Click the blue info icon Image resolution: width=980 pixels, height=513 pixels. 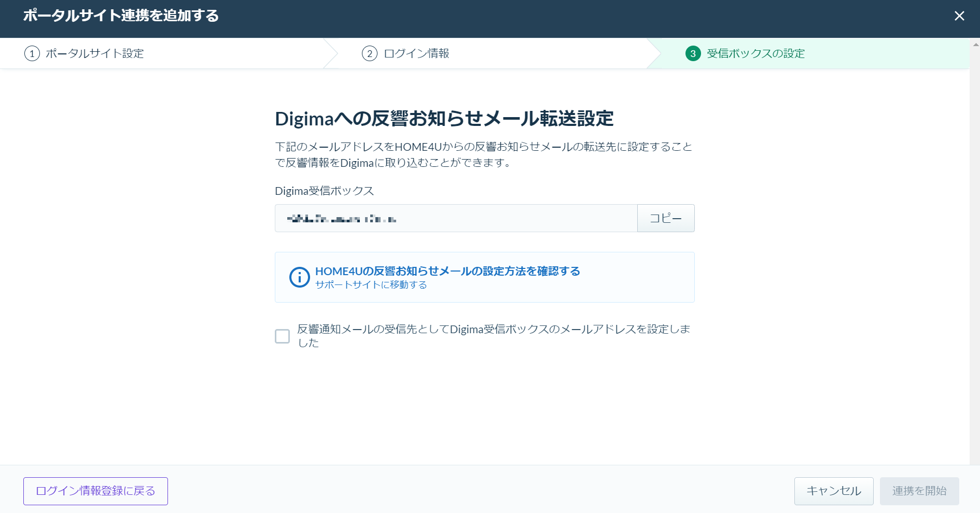click(299, 277)
